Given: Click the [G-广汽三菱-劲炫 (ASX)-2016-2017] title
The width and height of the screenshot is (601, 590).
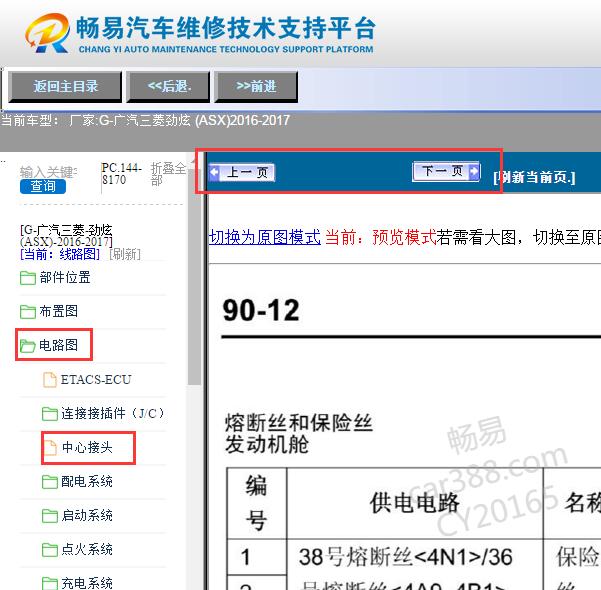Looking at the screenshot, I should [x=66, y=236].
